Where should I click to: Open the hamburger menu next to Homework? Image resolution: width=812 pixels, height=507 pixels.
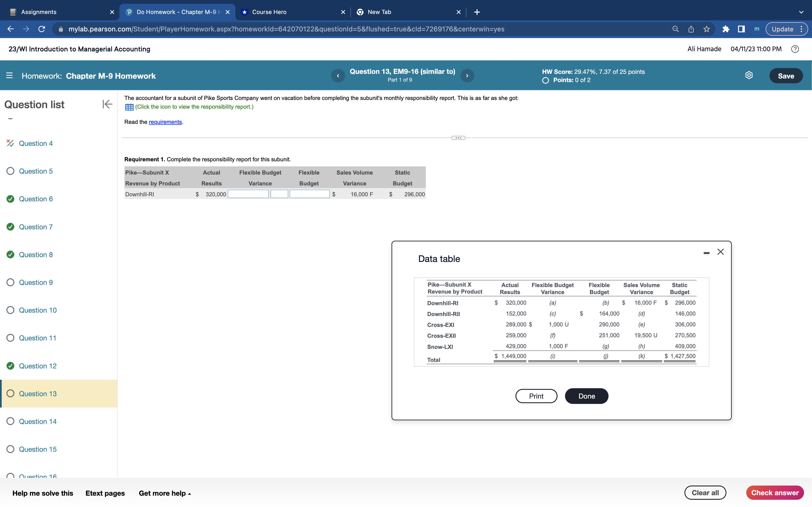[x=9, y=76]
